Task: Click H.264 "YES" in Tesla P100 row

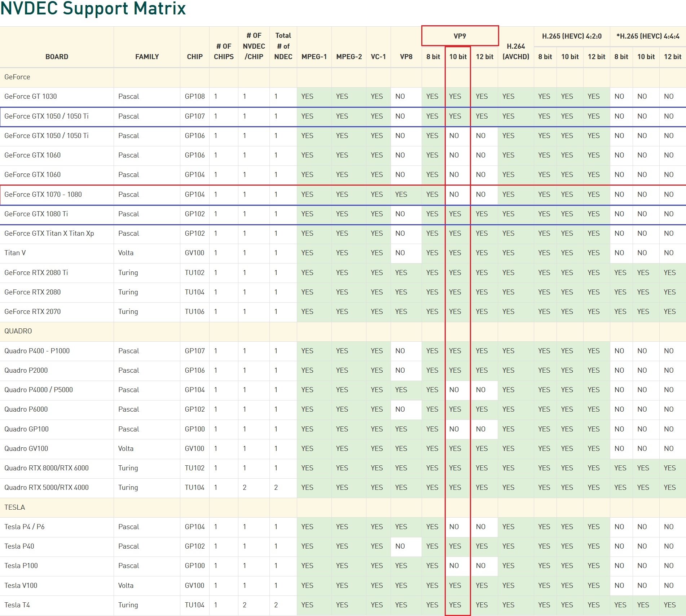Action: [509, 566]
